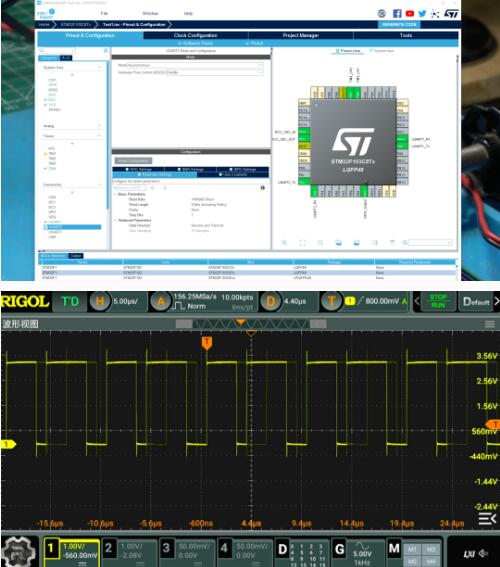
Task: Click Home breadcrumb in CubeMX
Action: click(x=44, y=24)
